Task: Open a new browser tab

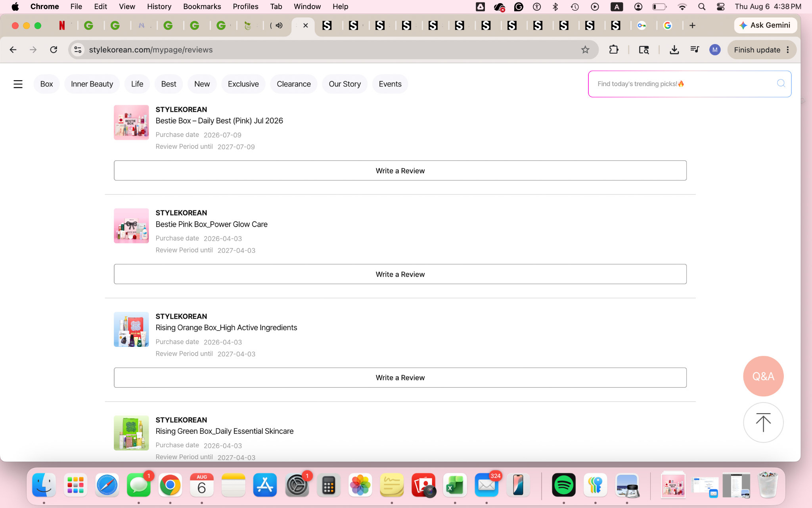Action: [692, 25]
